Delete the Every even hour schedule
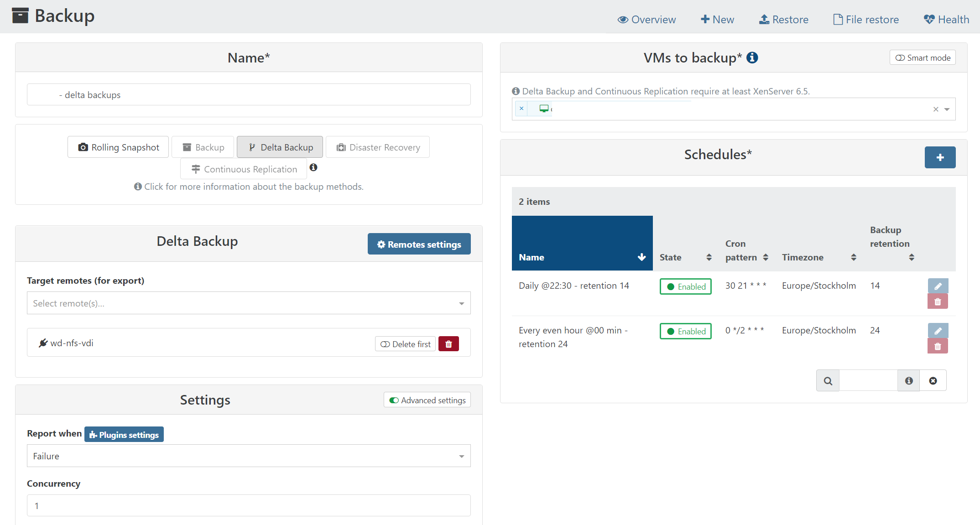 click(938, 346)
